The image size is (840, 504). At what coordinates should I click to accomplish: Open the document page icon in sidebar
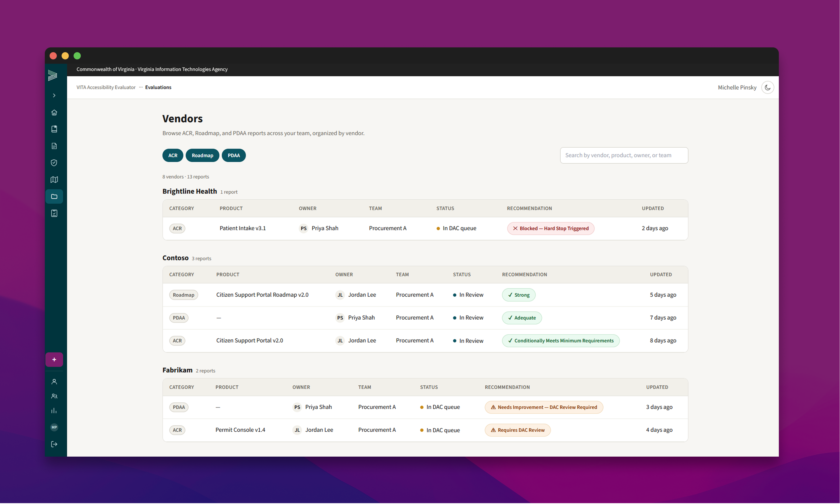(54, 146)
